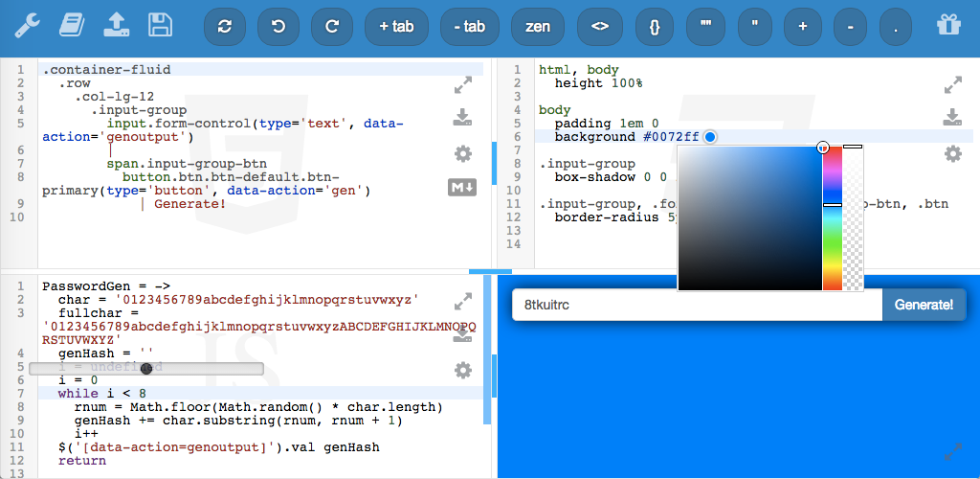The width and height of the screenshot is (980, 479).
Task: Click '.container-fluid' line in HTML editor
Action: (106, 69)
